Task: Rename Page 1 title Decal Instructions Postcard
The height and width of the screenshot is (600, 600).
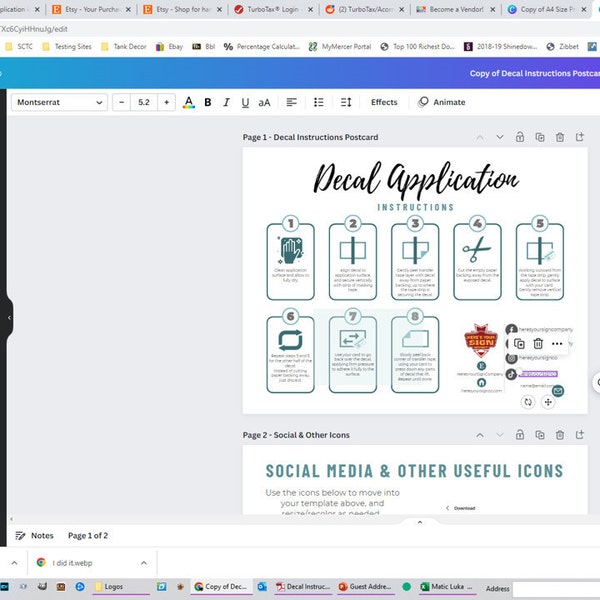Action: (x=326, y=137)
